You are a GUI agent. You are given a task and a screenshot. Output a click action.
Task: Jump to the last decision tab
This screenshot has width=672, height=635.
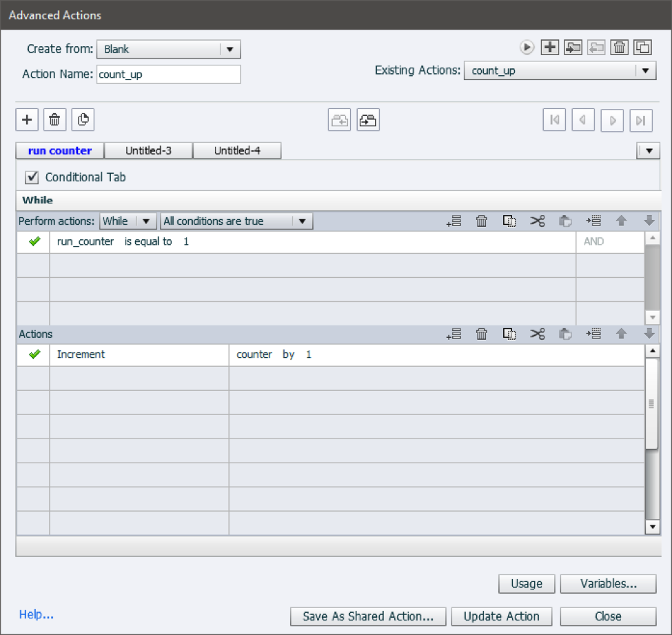click(640, 119)
